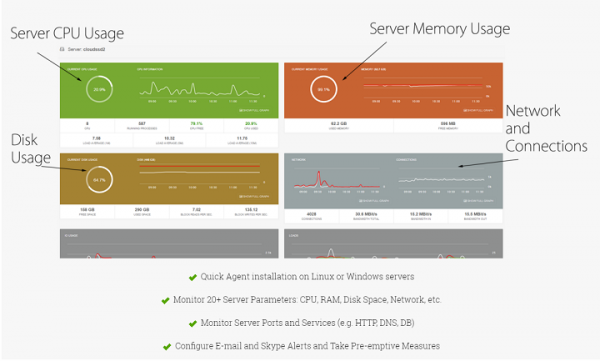This screenshot has height=361, width=600.
Task: Click the checkmark beside Configure E-mail and Skype Alerts
Action: 167,347
